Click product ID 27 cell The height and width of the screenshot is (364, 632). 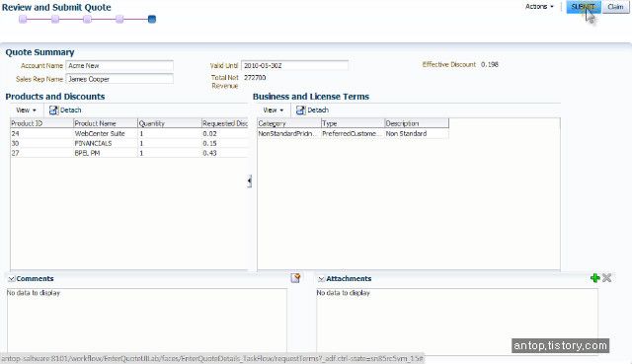point(41,153)
